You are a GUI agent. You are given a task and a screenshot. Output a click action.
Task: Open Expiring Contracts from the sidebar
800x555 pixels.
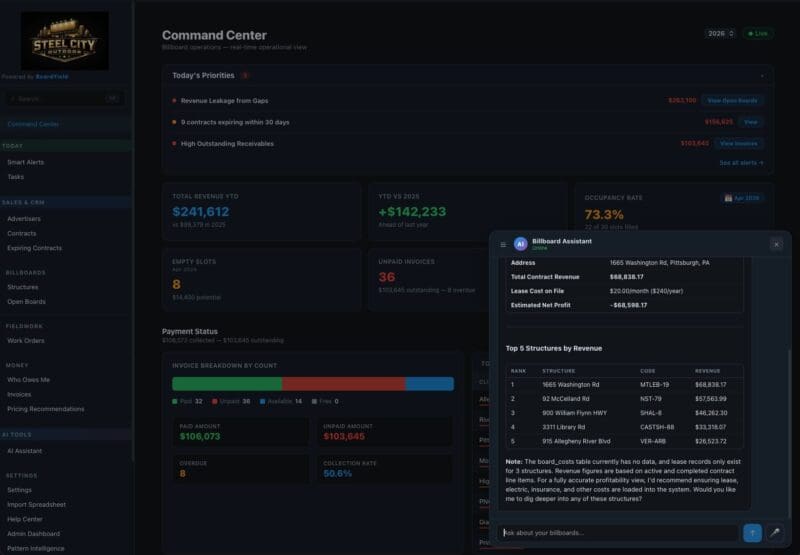tap(34, 247)
